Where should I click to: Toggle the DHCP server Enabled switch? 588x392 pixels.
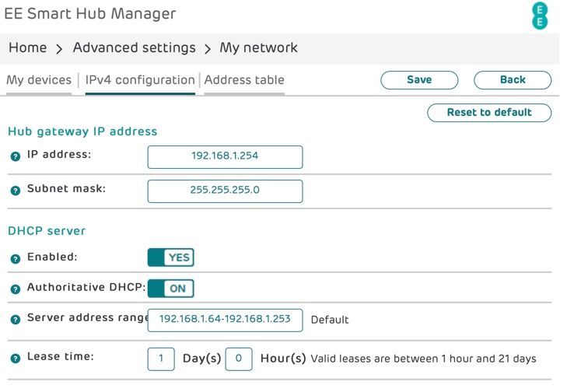pyautogui.click(x=170, y=257)
